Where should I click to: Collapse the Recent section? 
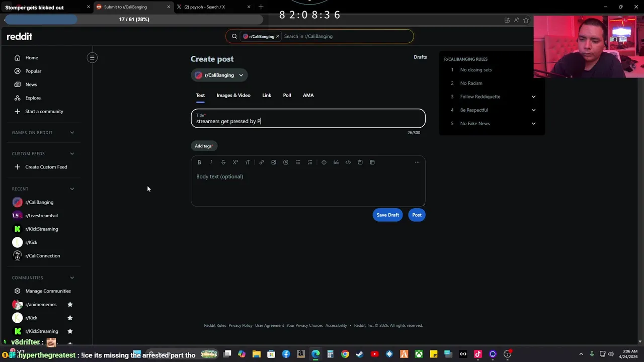coord(72,189)
